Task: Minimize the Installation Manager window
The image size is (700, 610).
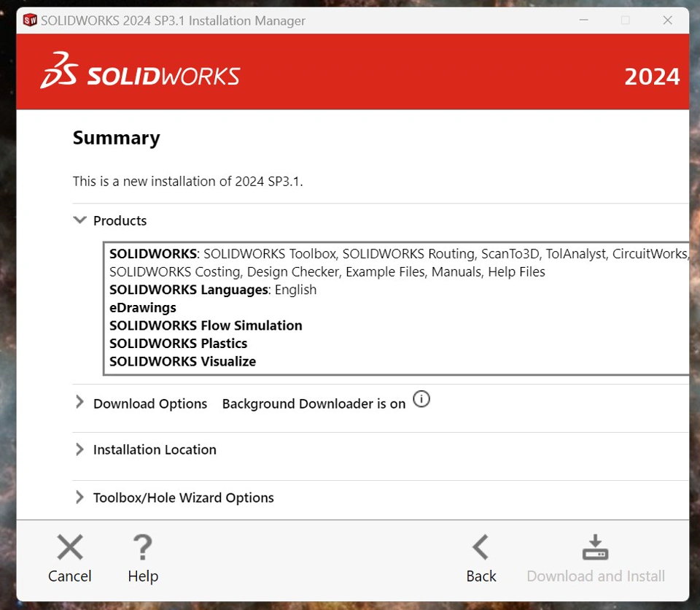Action: (x=583, y=20)
